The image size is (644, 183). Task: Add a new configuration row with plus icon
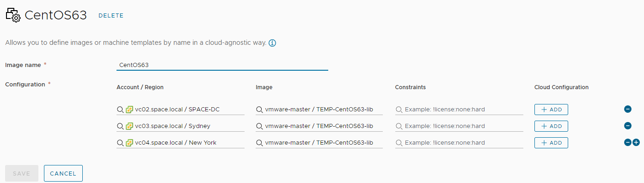point(636,142)
